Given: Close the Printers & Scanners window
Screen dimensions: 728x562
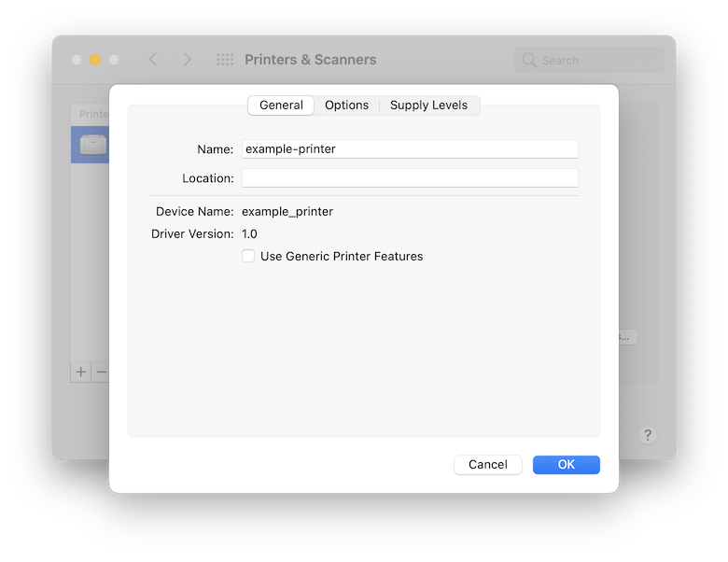Looking at the screenshot, I should click(77, 60).
